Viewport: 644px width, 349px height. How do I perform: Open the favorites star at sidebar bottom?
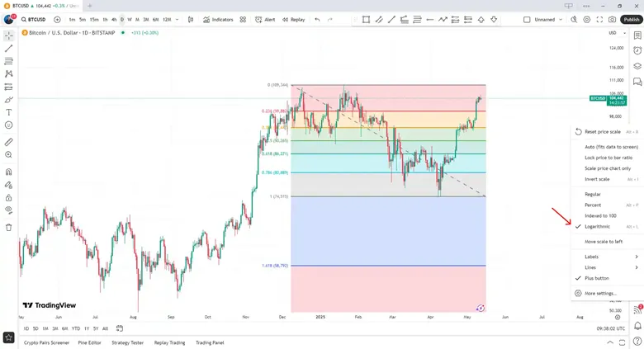[x=8, y=337]
